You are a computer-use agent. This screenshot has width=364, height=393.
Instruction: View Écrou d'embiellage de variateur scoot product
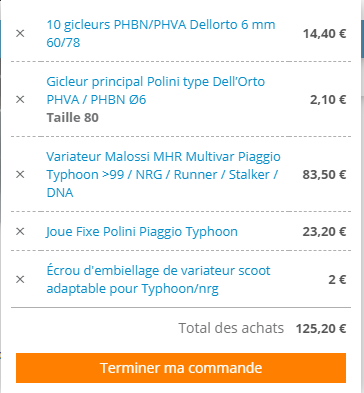click(x=158, y=279)
